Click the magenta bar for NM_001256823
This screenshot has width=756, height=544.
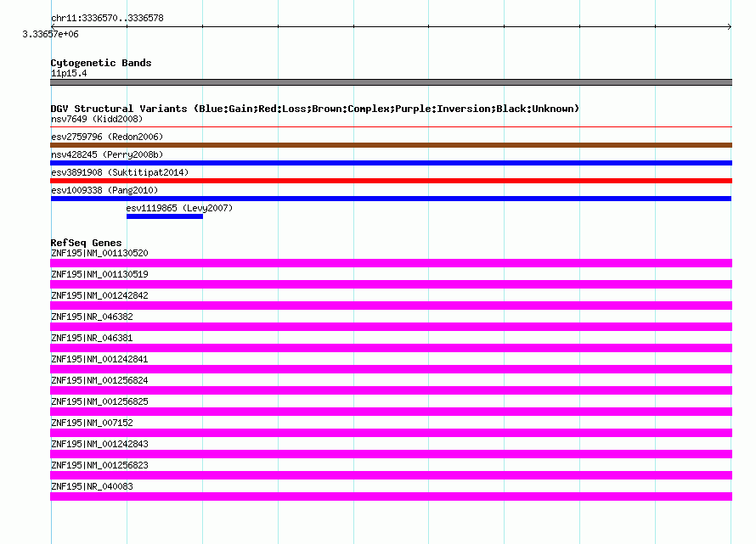point(391,475)
